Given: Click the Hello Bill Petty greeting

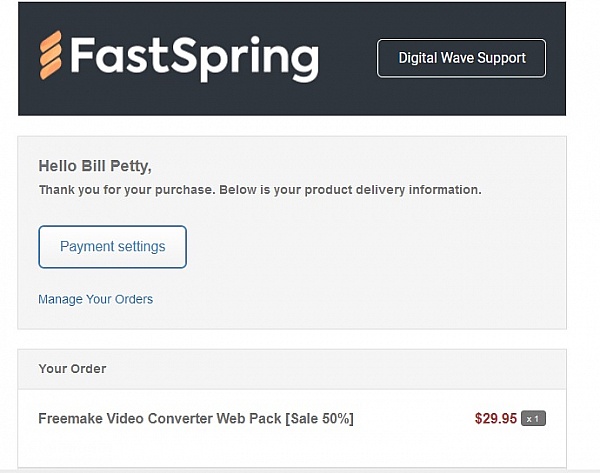Looking at the screenshot, I should point(94,166).
